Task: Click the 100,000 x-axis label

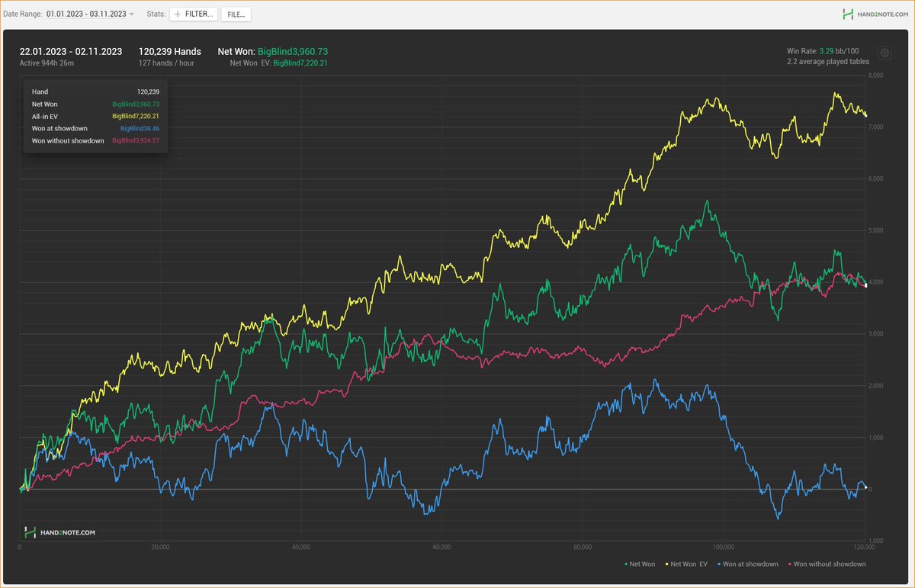Action: 723,547
